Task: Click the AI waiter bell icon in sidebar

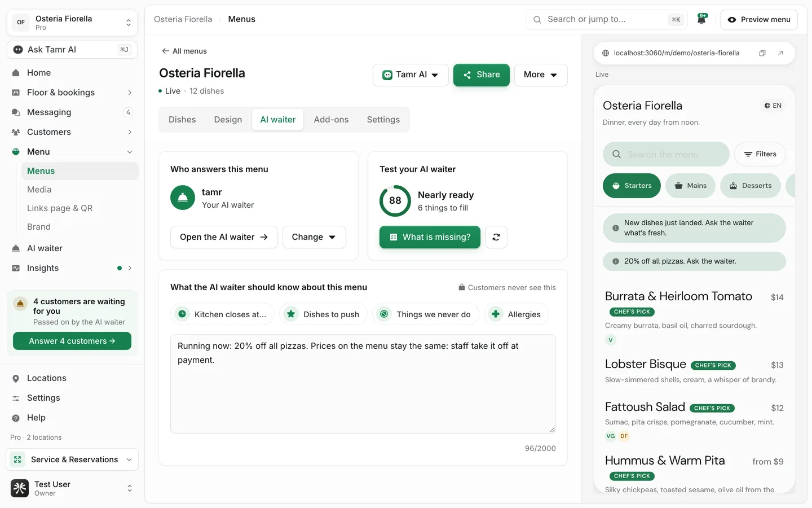Action: coord(16,248)
